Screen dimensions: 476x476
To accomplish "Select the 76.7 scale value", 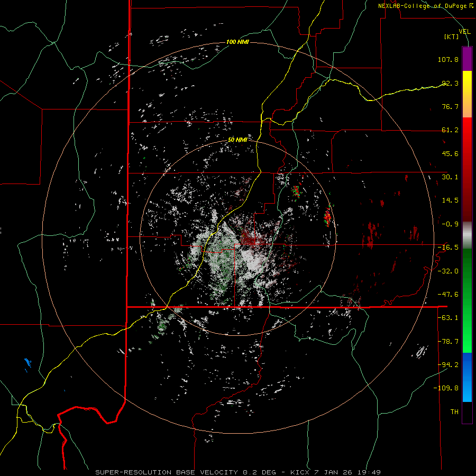I will (450, 106).
